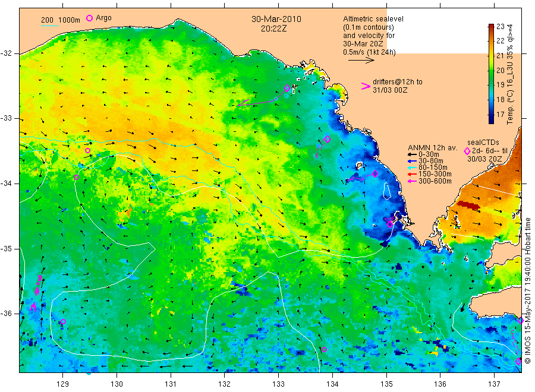Viewport: 535px width, 392px height.
Task: Click the seal CTD diamond near 134.8E 33.9S
Action: (375, 174)
